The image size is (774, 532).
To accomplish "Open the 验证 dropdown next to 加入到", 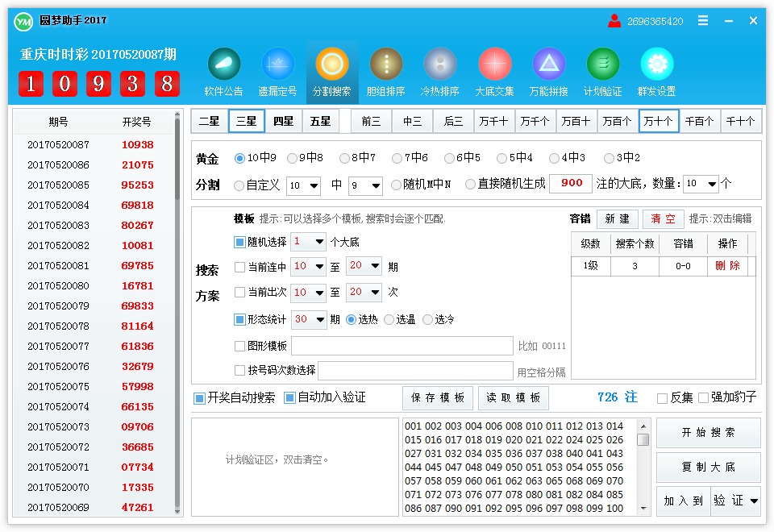I will 734,500.
